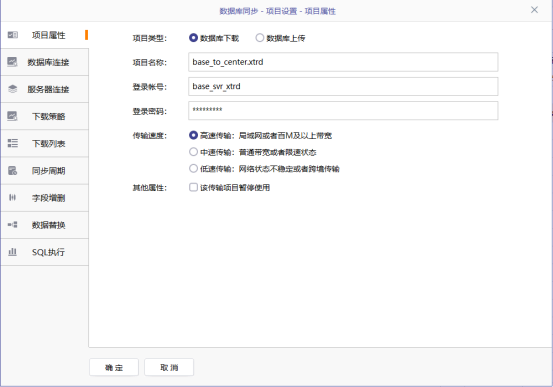The height and width of the screenshot is (387, 553).
Task: Click the 服务器连接 layers icon
Action: coord(12,89)
